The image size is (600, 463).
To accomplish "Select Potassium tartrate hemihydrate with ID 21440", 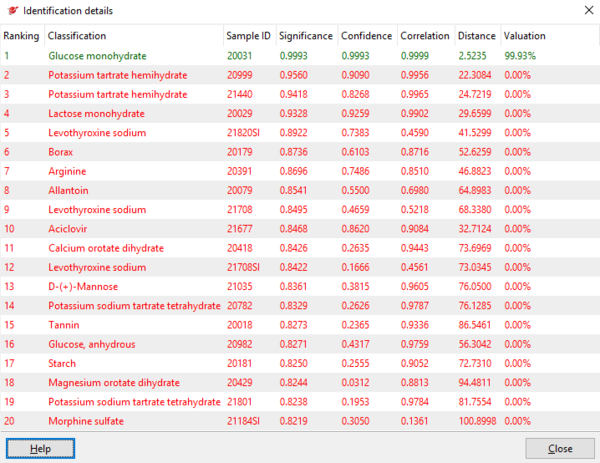I will point(300,94).
